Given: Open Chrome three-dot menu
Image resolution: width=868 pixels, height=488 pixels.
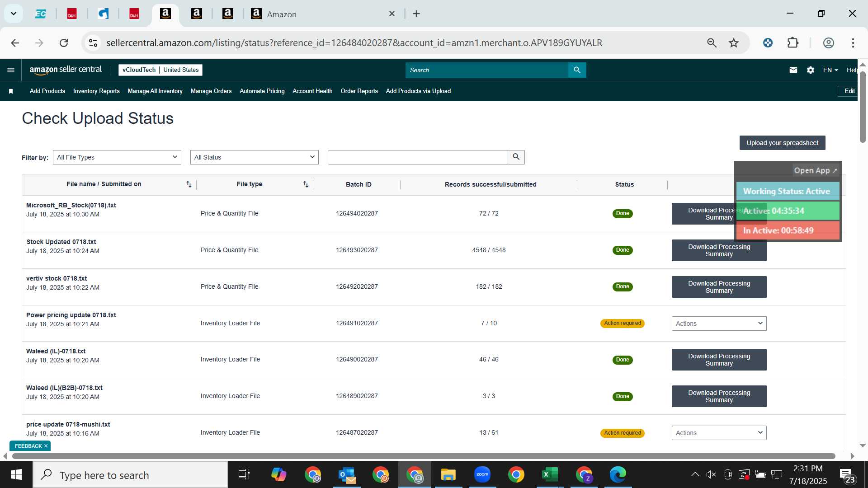Looking at the screenshot, I should (853, 43).
